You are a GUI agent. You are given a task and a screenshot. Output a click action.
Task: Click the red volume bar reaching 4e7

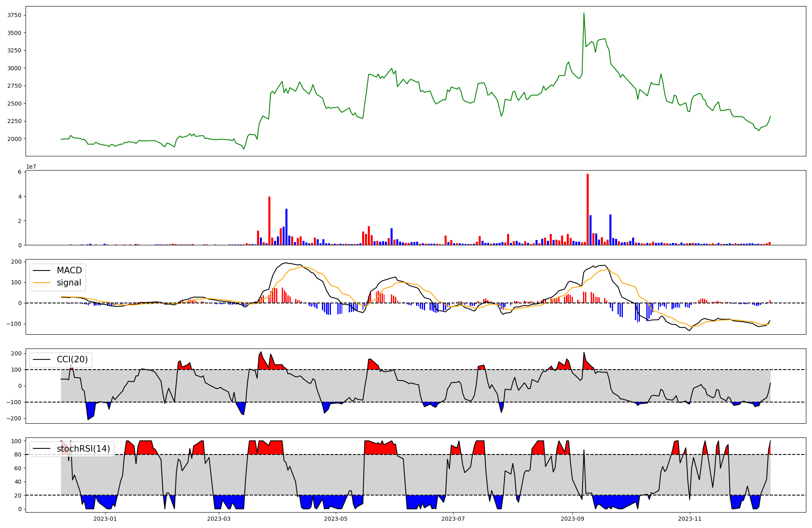269,221
